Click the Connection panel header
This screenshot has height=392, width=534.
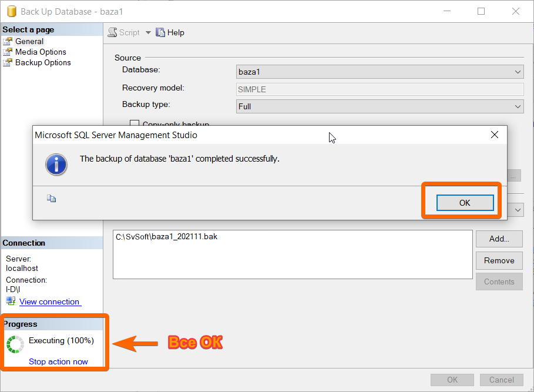click(52, 243)
